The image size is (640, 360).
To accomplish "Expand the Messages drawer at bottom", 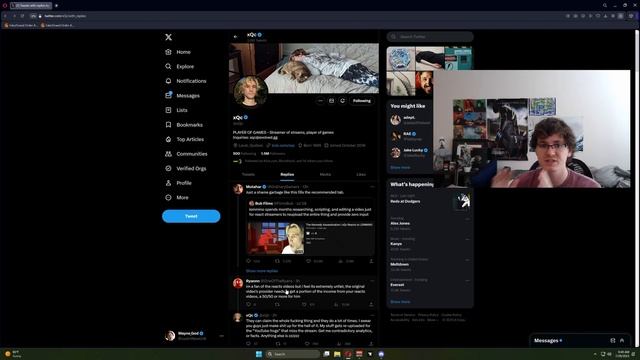I will 622,340.
